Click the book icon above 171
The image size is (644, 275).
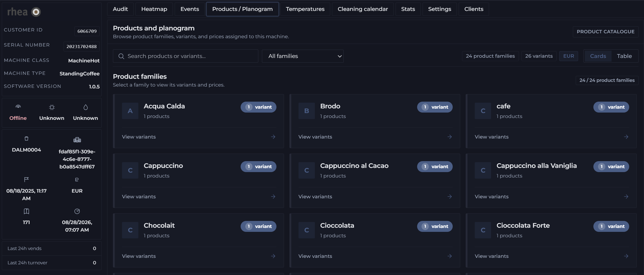26,211
